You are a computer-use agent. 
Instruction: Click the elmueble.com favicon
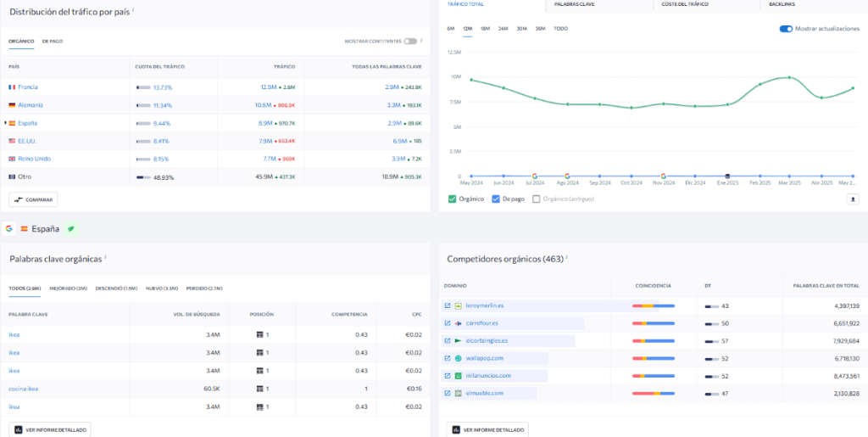click(458, 393)
